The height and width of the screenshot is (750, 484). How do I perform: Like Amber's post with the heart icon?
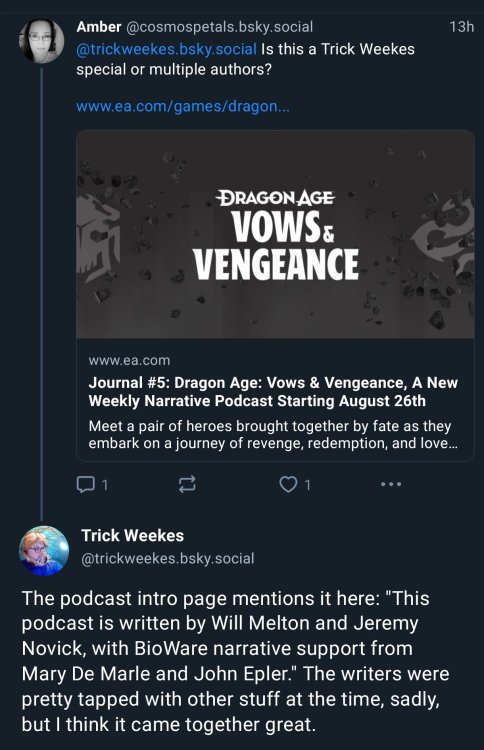[x=288, y=485]
